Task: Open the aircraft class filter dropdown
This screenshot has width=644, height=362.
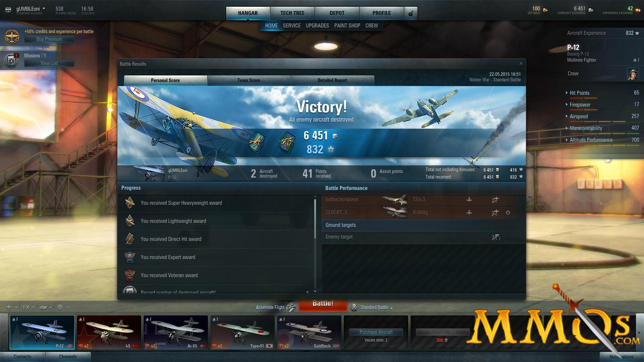Action: click(x=45, y=307)
